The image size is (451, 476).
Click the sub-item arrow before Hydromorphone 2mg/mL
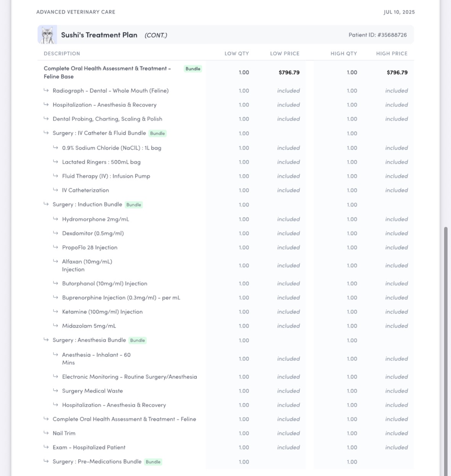pos(55,219)
